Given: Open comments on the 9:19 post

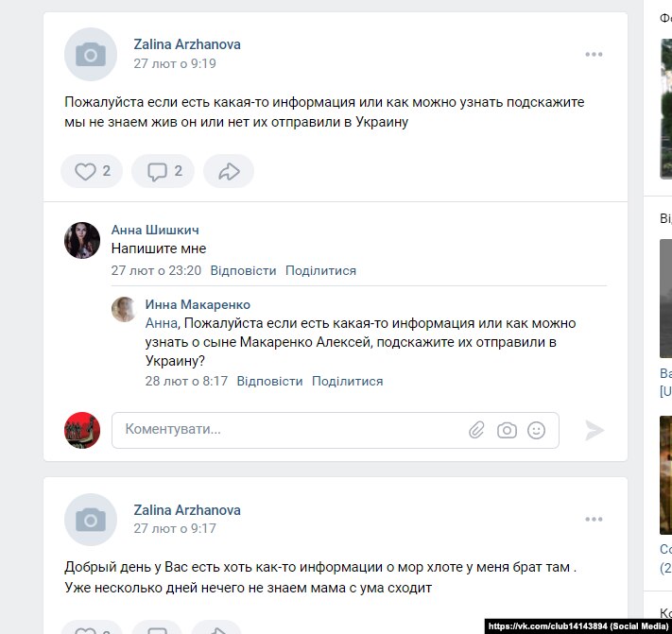Looking at the screenshot, I should 163,171.
